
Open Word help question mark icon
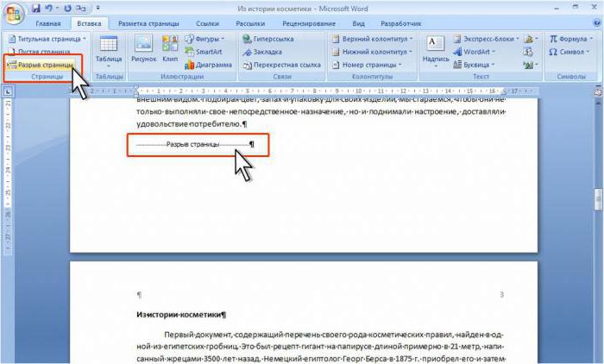click(x=597, y=23)
